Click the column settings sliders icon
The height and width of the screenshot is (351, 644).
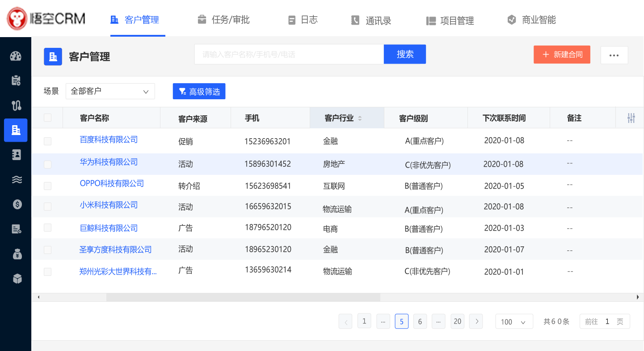pyautogui.click(x=631, y=118)
